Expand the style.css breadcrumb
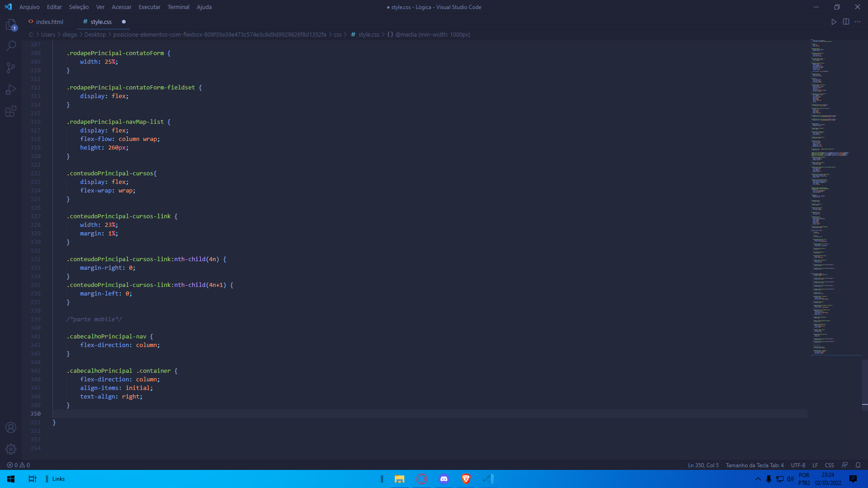868x488 pixels. click(x=365, y=34)
